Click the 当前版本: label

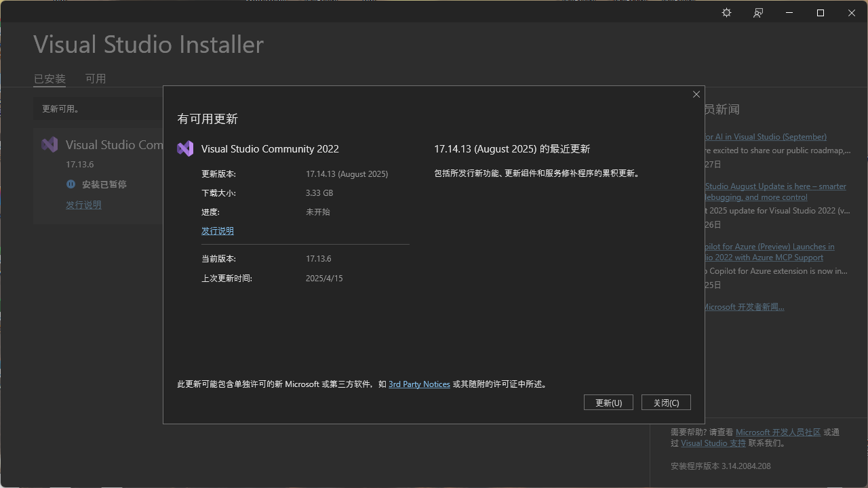(x=218, y=259)
